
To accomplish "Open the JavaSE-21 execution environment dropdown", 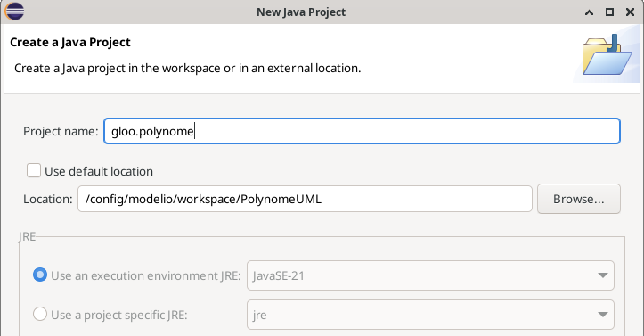I will [x=430, y=275].
